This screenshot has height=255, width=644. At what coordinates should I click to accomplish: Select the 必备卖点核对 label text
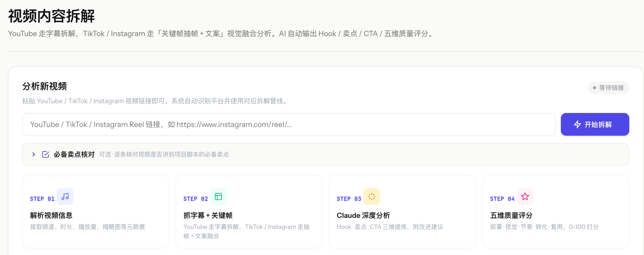click(x=74, y=154)
